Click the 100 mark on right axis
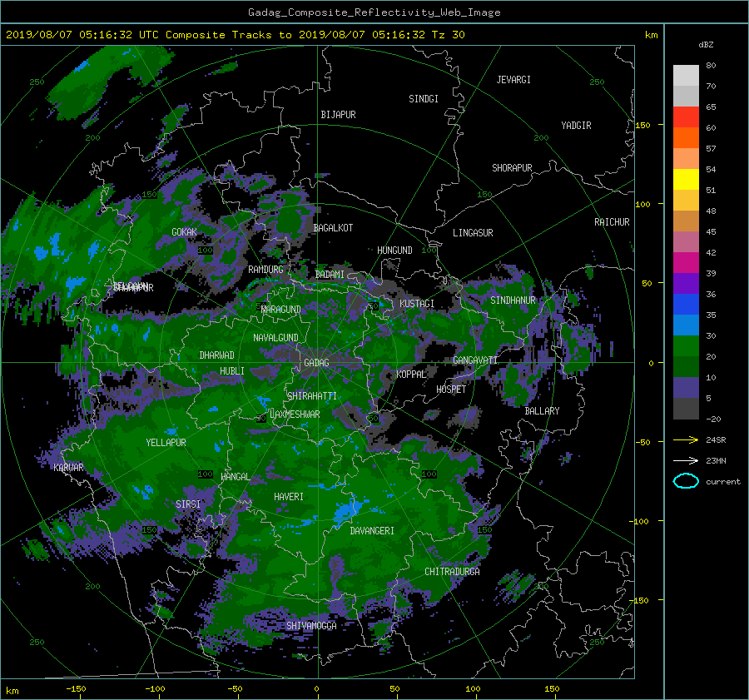 pos(643,205)
